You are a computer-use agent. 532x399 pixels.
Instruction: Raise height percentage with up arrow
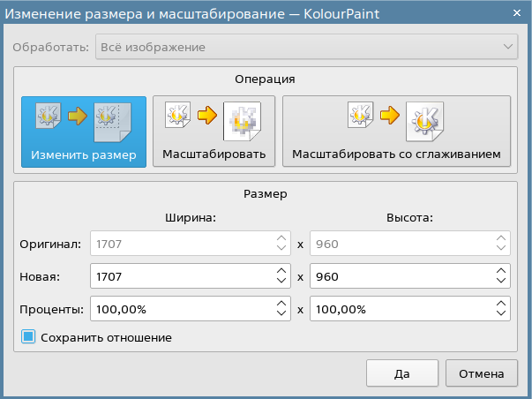pos(501,305)
